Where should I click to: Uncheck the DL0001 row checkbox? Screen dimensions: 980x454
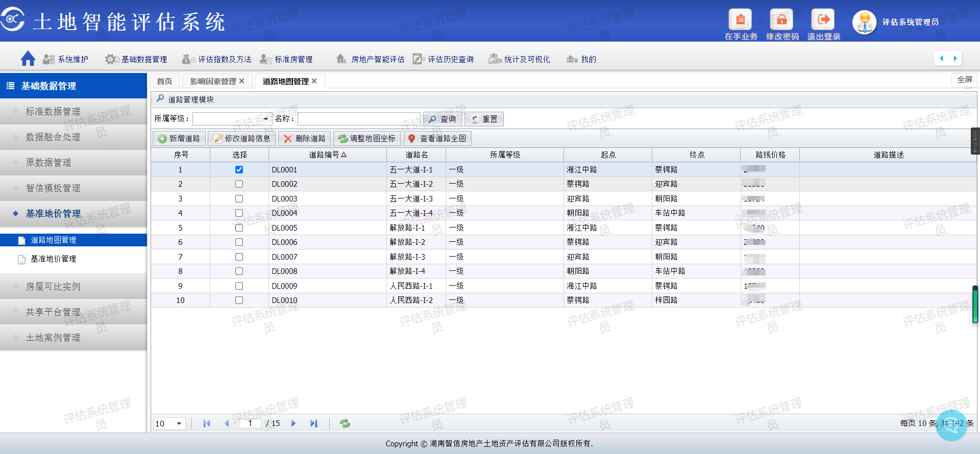(239, 169)
